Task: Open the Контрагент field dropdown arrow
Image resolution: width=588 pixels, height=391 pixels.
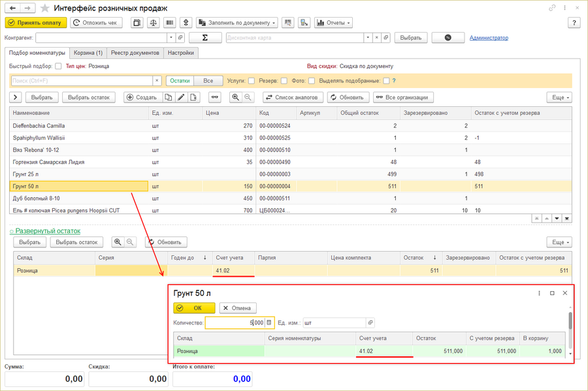Action: 171,38
